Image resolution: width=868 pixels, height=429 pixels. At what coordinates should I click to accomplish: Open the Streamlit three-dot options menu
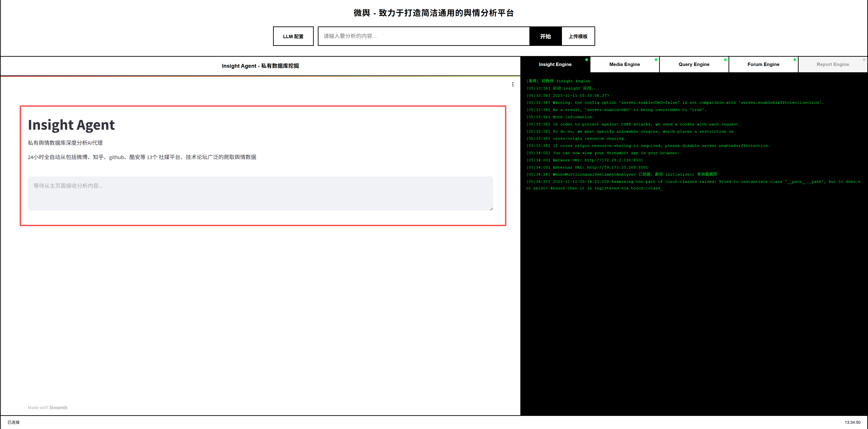(513, 84)
